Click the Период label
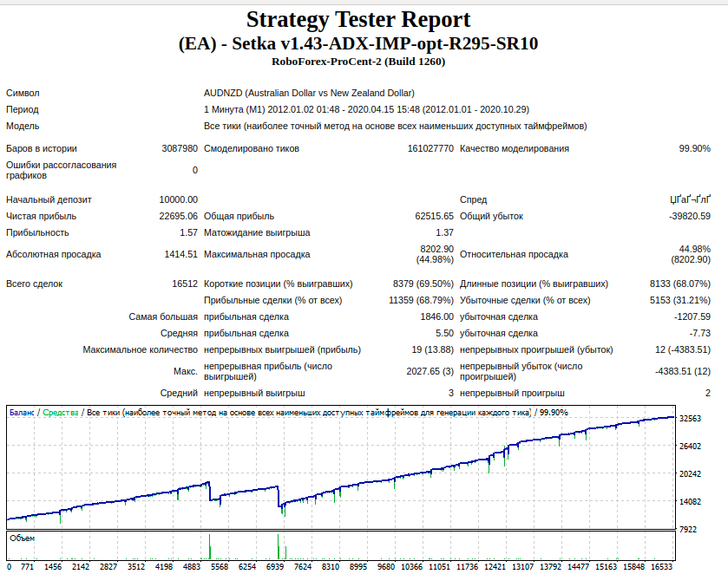Viewport: 728px width, 574px height. click(23, 109)
